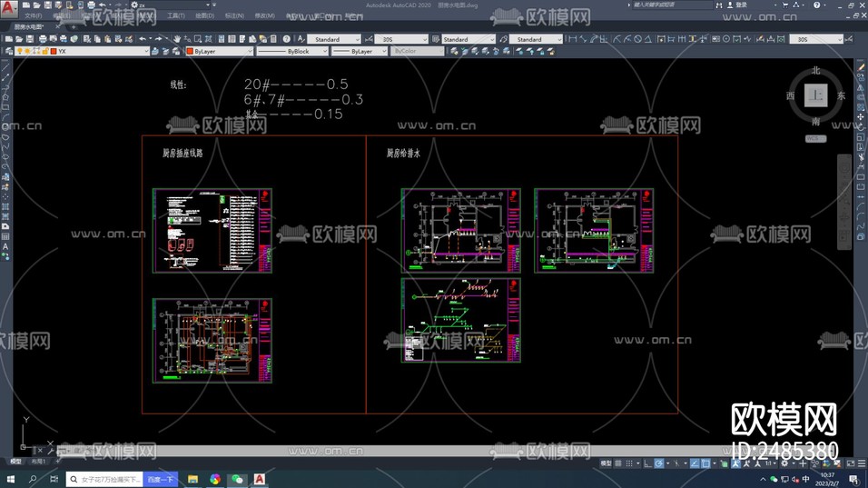Click the 布局1 layout tab

click(x=39, y=461)
